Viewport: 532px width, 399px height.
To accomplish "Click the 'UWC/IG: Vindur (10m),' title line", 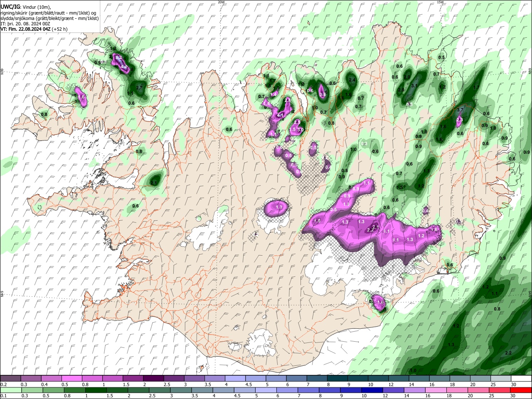I will [x=26, y=7].
